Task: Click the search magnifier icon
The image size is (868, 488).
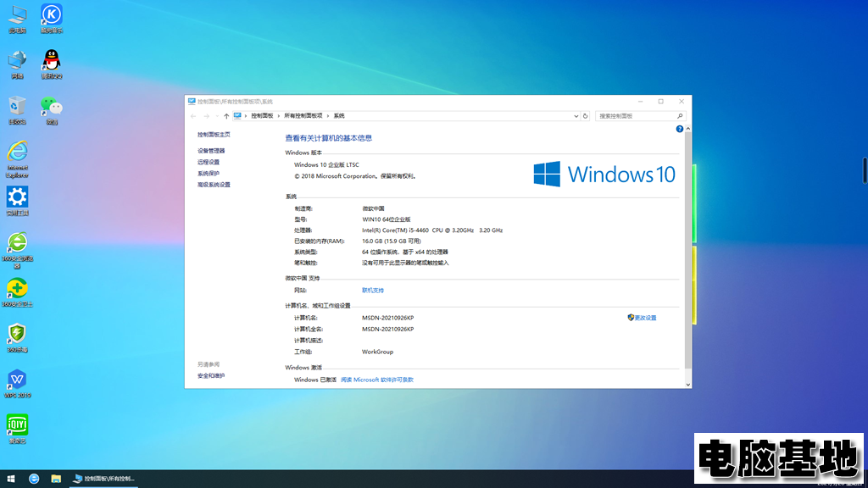Action: pyautogui.click(x=680, y=116)
